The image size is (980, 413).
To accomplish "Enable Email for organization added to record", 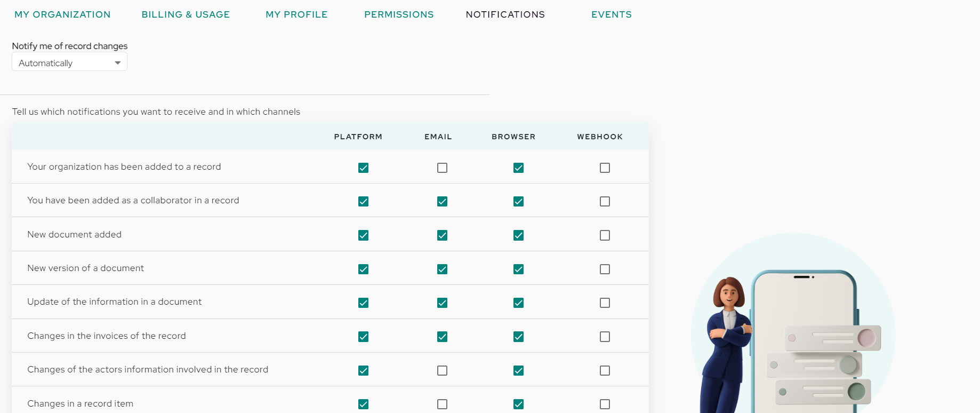I will coord(442,168).
